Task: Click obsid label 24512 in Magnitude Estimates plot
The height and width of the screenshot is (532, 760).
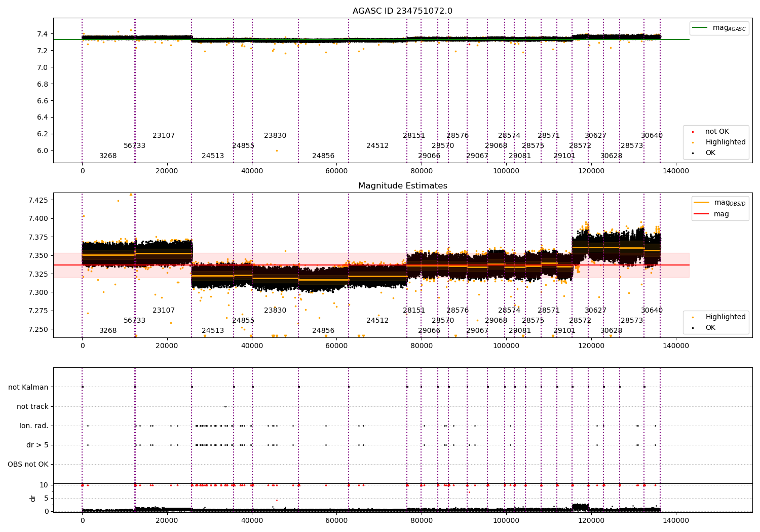Action: pyautogui.click(x=377, y=321)
